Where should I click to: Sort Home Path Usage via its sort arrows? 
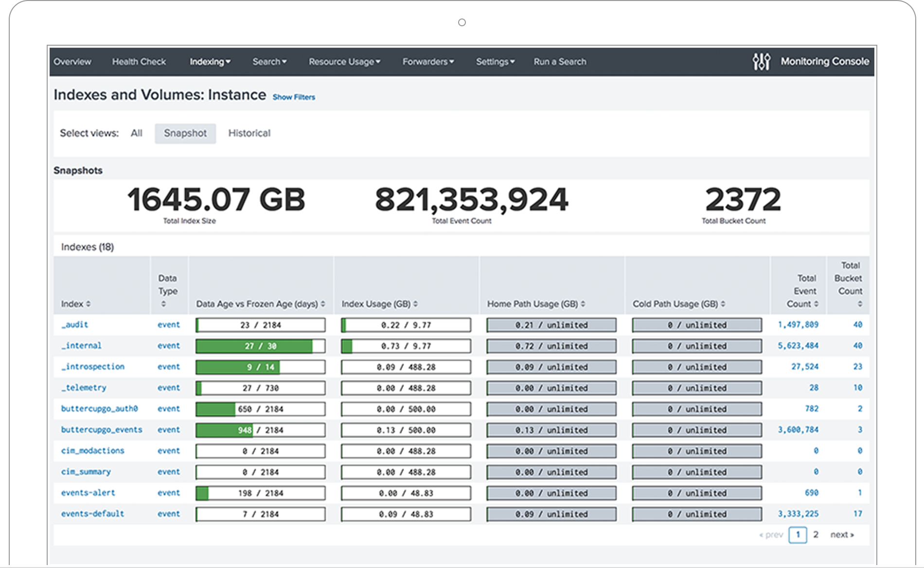click(x=583, y=303)
